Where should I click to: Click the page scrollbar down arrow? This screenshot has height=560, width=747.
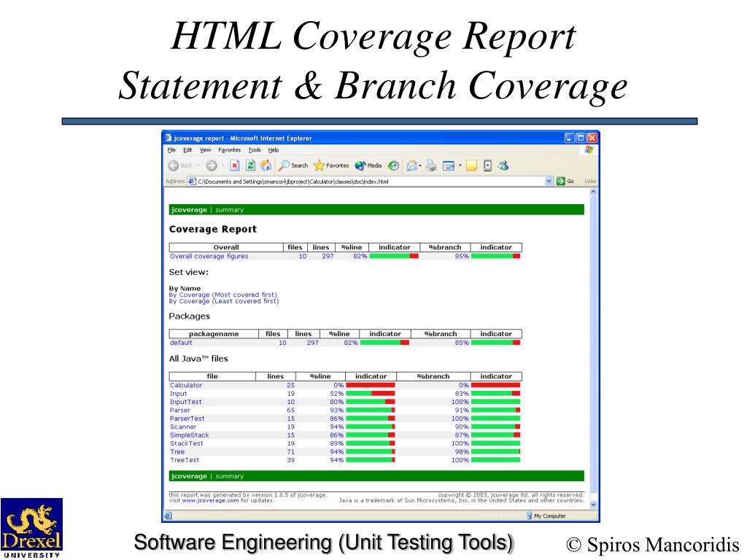pos(593,505)
